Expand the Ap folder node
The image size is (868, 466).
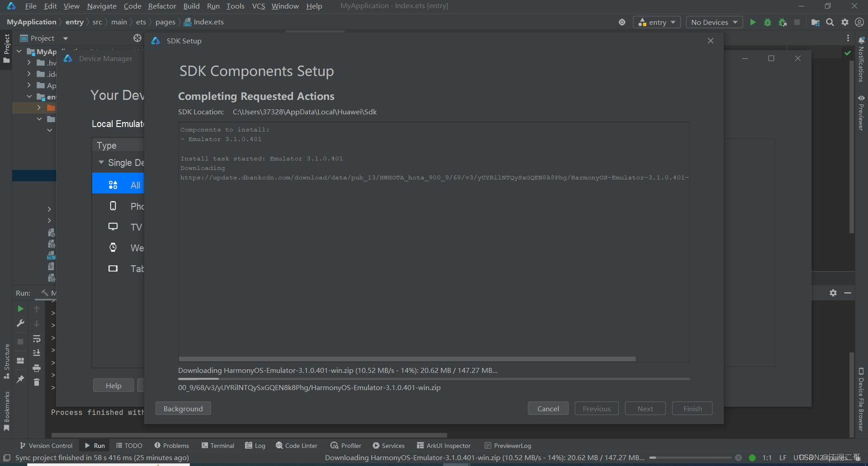pyautogui.click(x=29, y=85)
